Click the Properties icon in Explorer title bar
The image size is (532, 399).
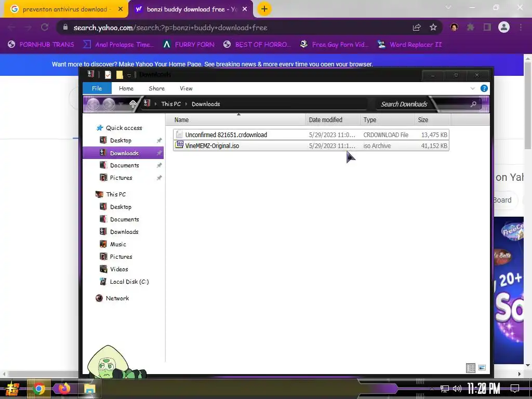click(108, 75)
